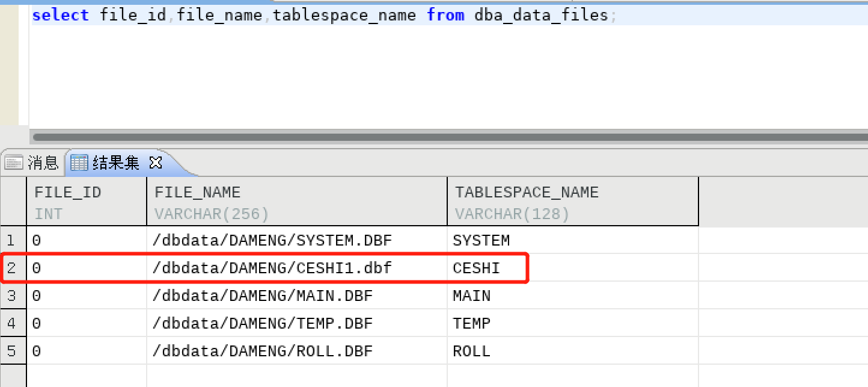Click the TABLESPACE_NAME column header
Image resolution: width=868 pixels, height=387 pixels.
point(573,203)
